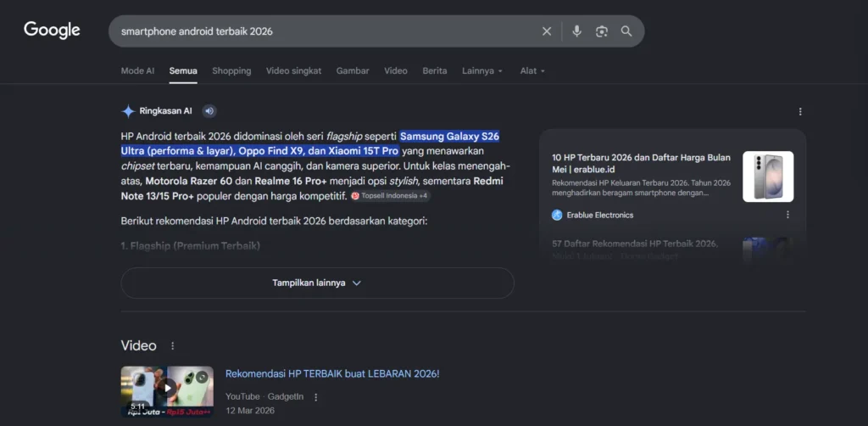This screenshot has height=426, width=868.
Task: Click the Ringkasan AI sparkle icon
Action: point(128,111)
